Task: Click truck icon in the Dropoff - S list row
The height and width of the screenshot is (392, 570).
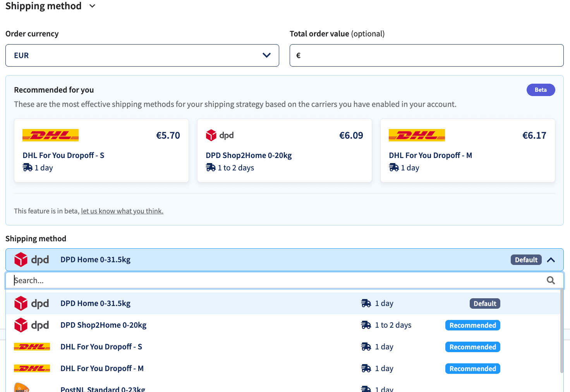Action: coord(366,347)
